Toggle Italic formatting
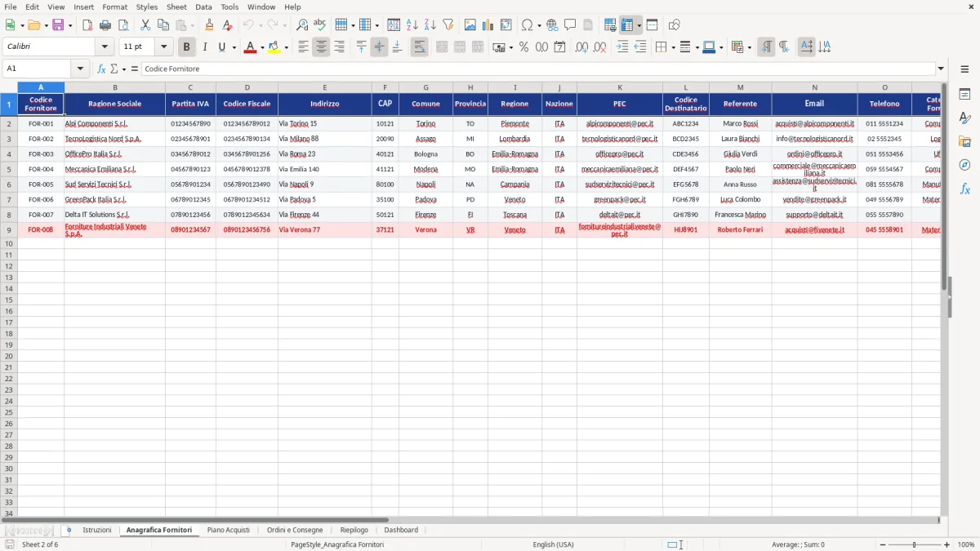The image size is (980, 551). 205,47
